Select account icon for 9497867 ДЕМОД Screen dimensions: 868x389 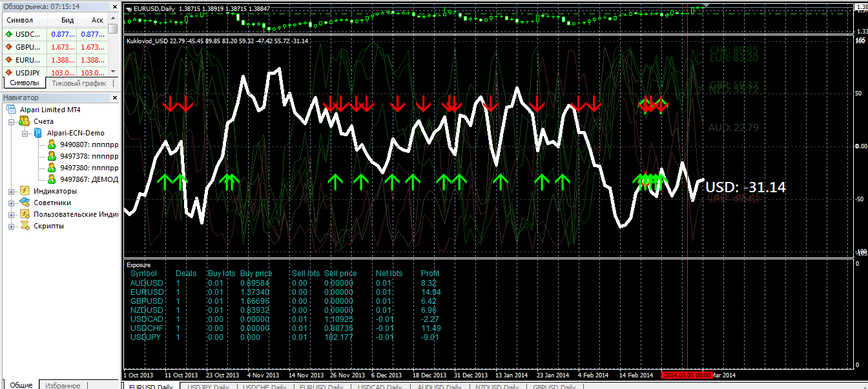52,179
